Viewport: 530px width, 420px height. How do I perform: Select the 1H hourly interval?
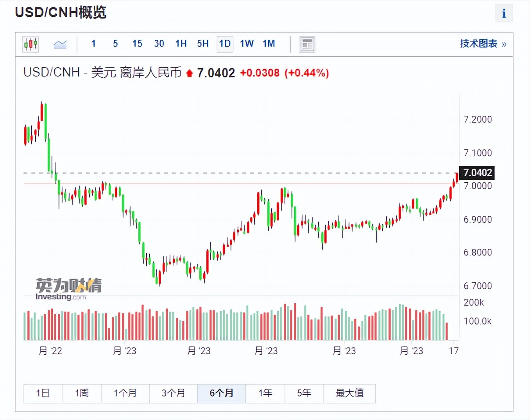coord(181,44)
